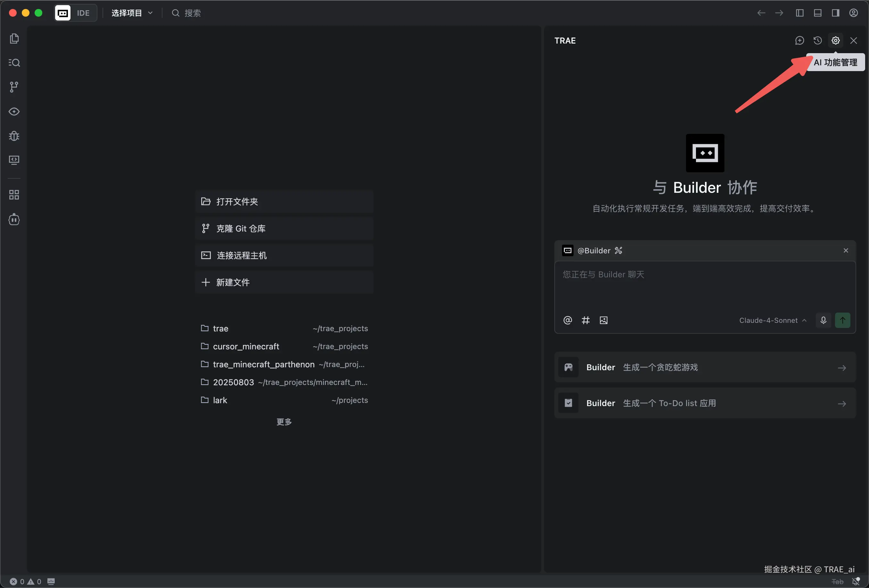
Task: Click the voice input microphone button
Action: (x=823, y=320)
